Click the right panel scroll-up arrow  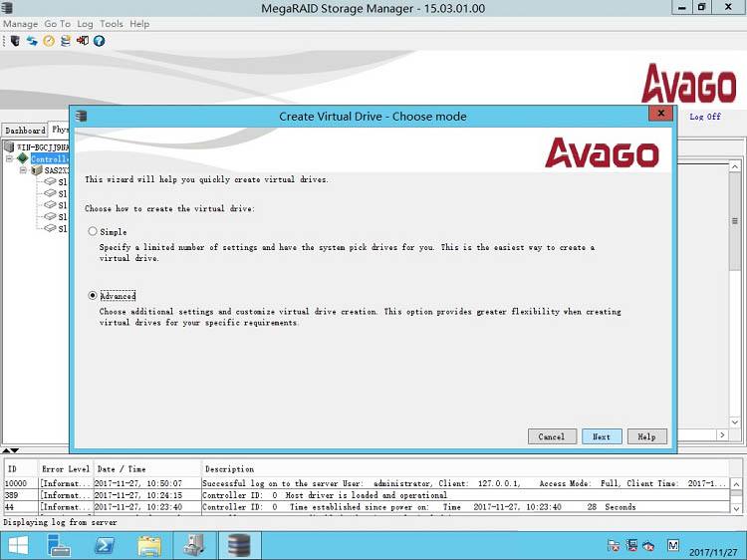click(735, 166)
